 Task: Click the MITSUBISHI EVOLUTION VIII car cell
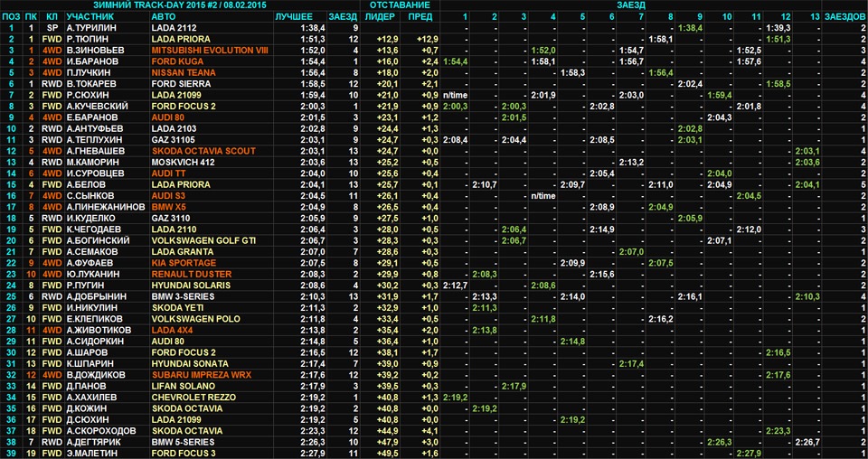pyautogui.click(x=210, y=51)
